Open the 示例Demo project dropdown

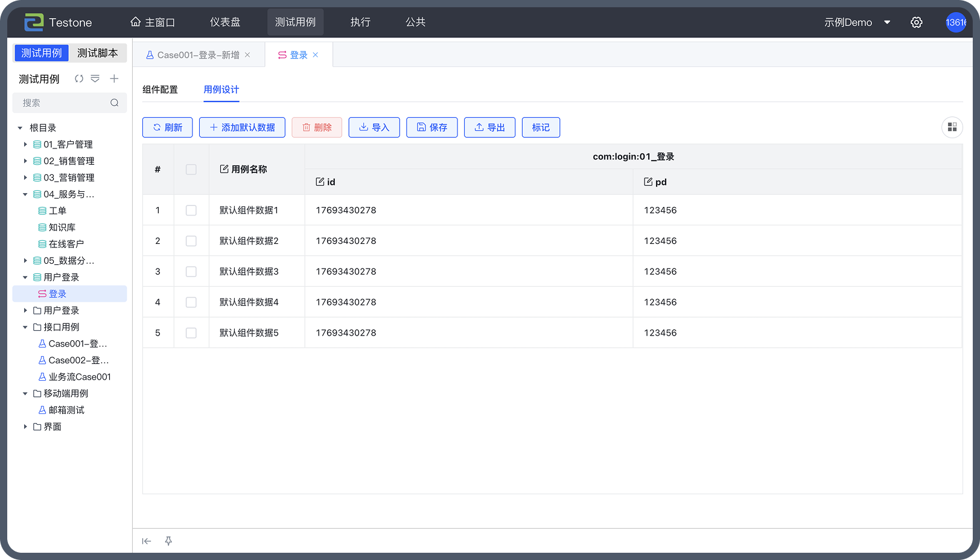[x=857, y=22]
